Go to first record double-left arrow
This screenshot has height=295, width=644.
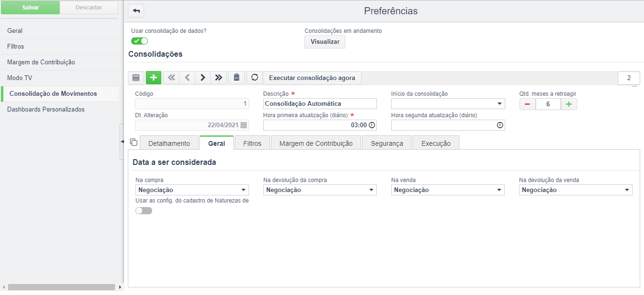tap(171, 78)
